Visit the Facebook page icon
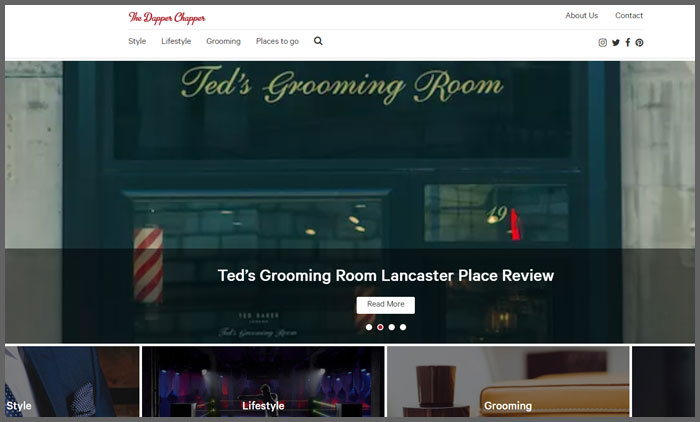Screen dimensions: 700x422 pyautogui.click(x=628, y=42)
